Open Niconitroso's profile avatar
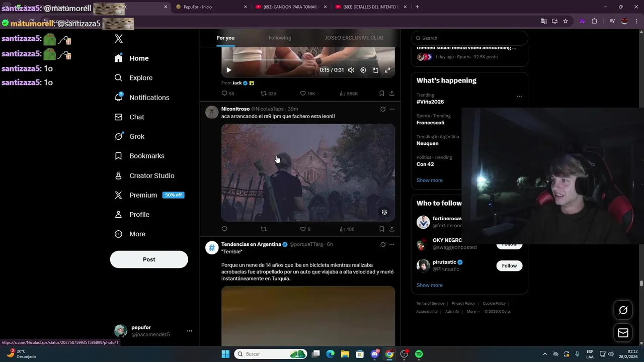 (212, 112)
